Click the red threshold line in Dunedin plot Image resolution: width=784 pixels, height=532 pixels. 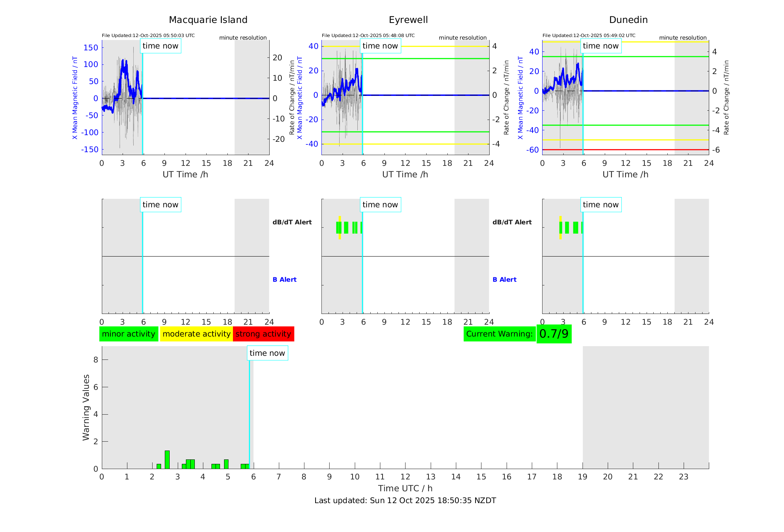pos(630,150)
